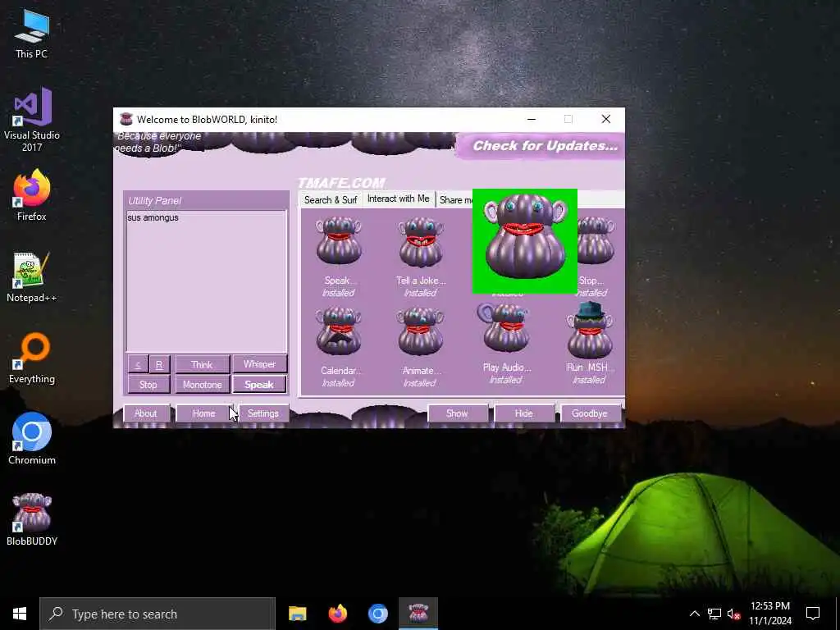
Task: Click the Whisper button
Action: point(259,364)
